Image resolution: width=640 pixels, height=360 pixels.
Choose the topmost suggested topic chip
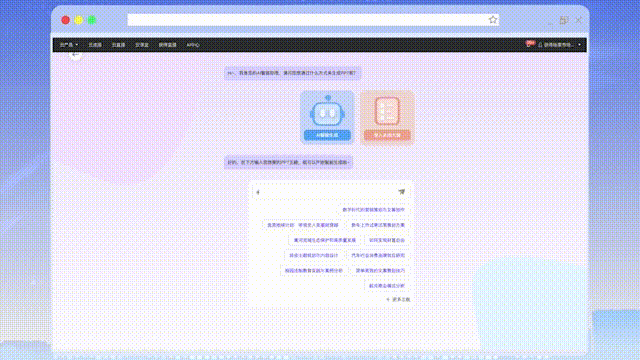tap(373, 210)
